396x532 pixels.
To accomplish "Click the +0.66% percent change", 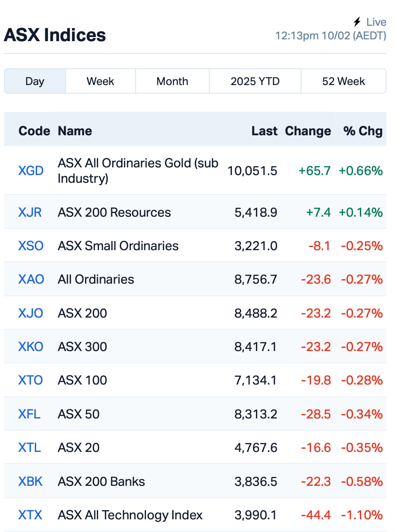I will tap(361, 171).
